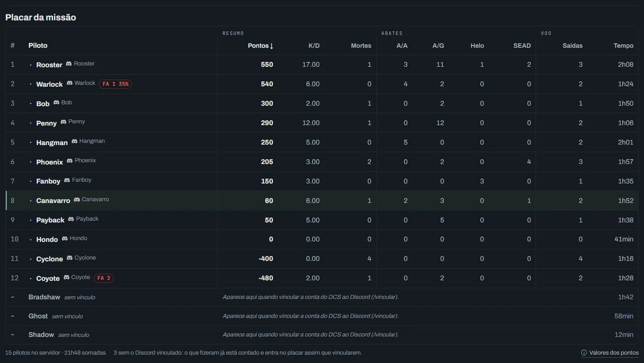
Task: Click the Discord icon in Canavarro's row
Action: [77, 199]
